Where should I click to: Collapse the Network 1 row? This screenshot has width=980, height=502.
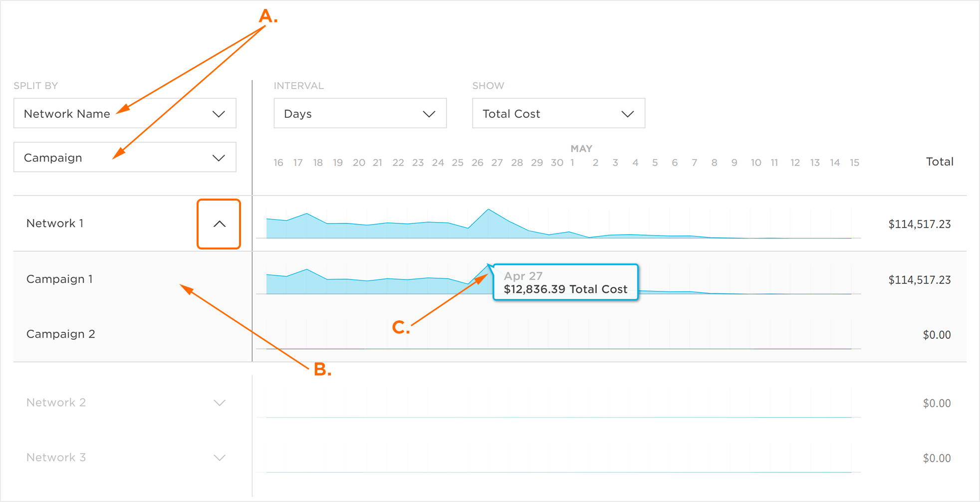(219, 224)
